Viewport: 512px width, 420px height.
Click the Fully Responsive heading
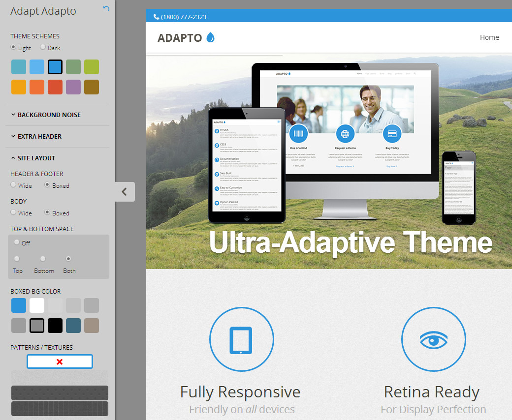click(x=240, y=392)
